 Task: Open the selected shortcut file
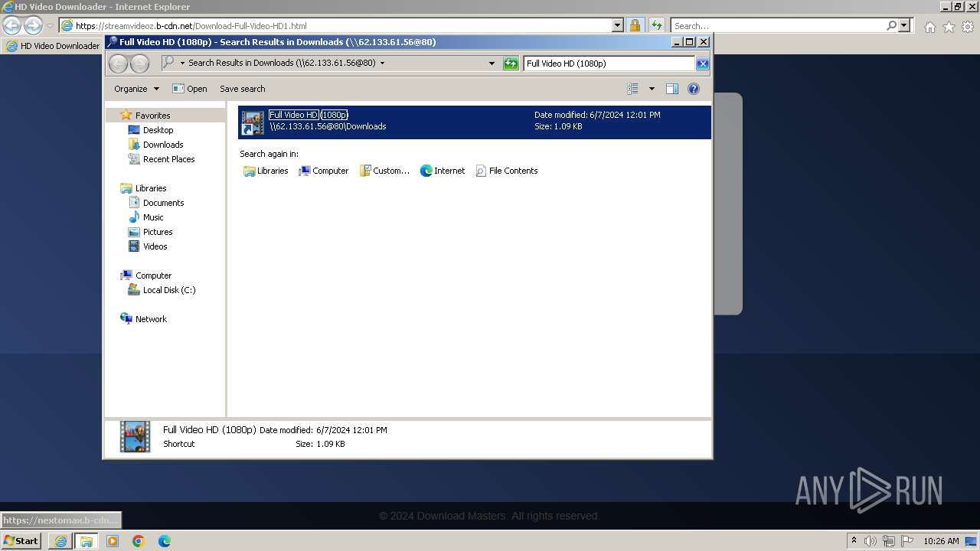190,89
